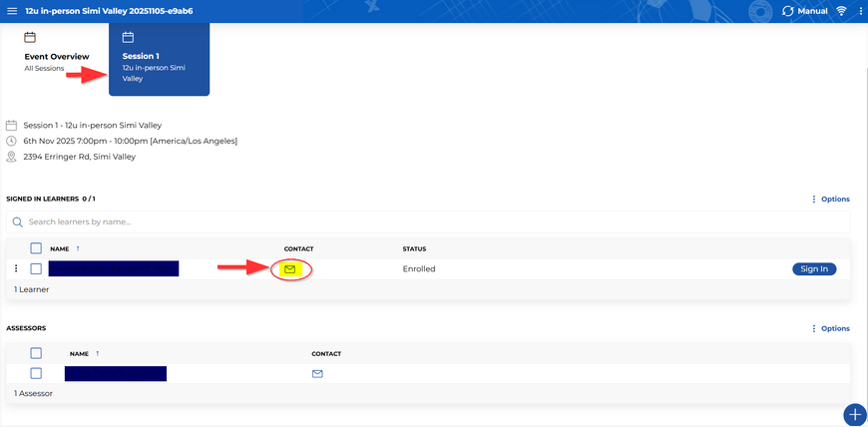
Task: Open the top-right vertical dots menu
Action: (x=860, y=11)
